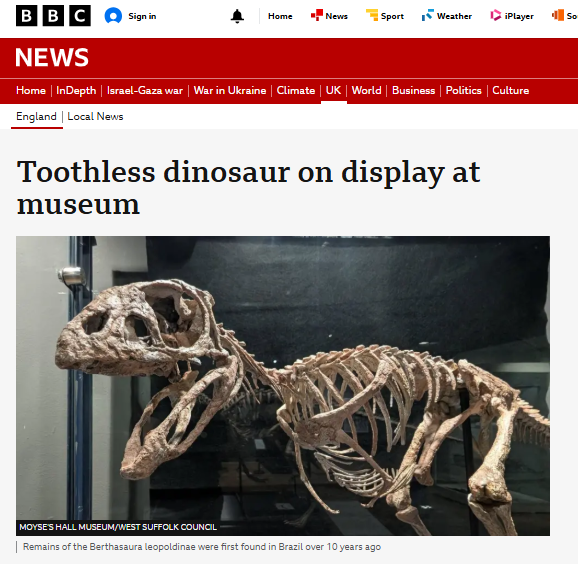Click the orange Sounds icon
Viewport: 578px width, 564px height.
(x=558, y=15)
